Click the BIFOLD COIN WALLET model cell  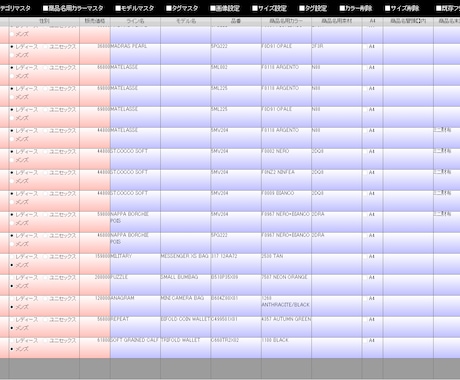tap(185, 327)
